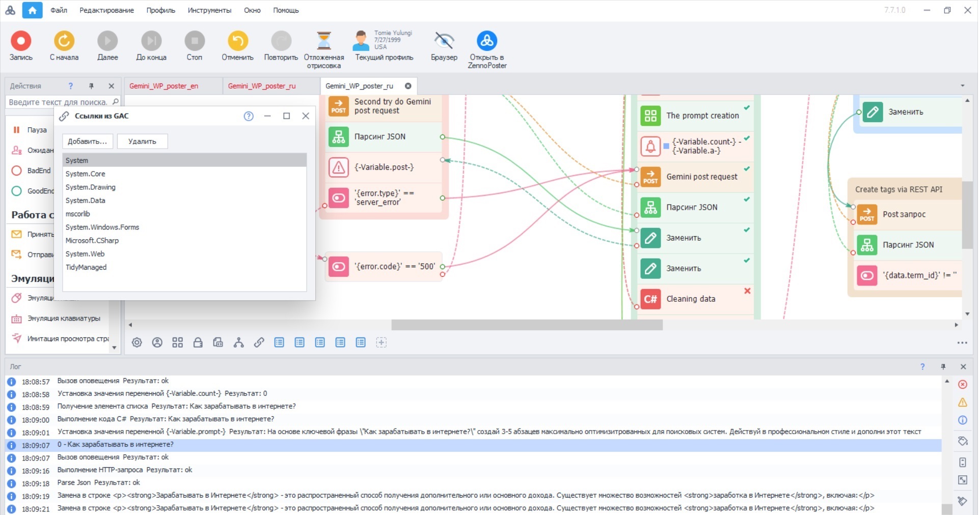Click the chain link icon below canvas
Screen dimensions: 980x515
point(259,343)
